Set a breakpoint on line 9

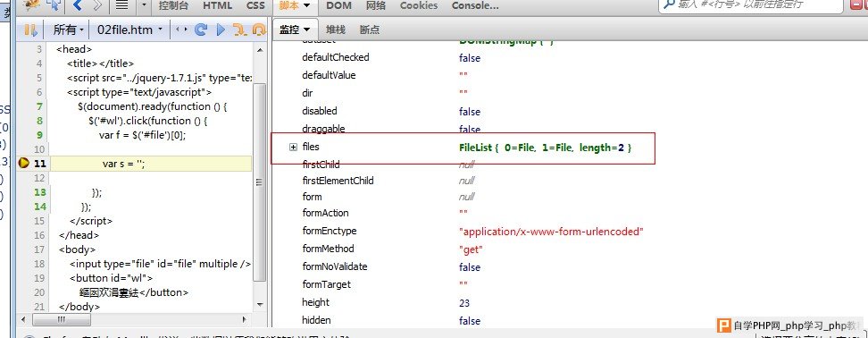(x=39, y=135)
